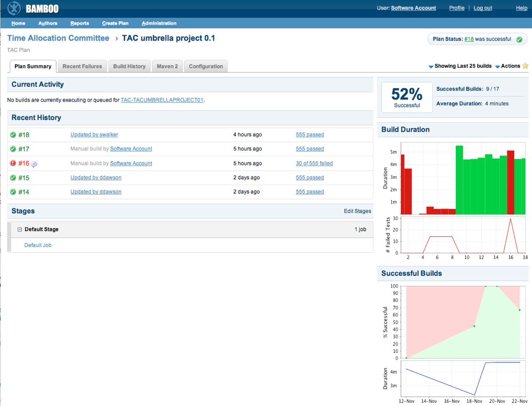Click the Edit Stages link
This screenshot has height=406, width=532.
[357, 211]
